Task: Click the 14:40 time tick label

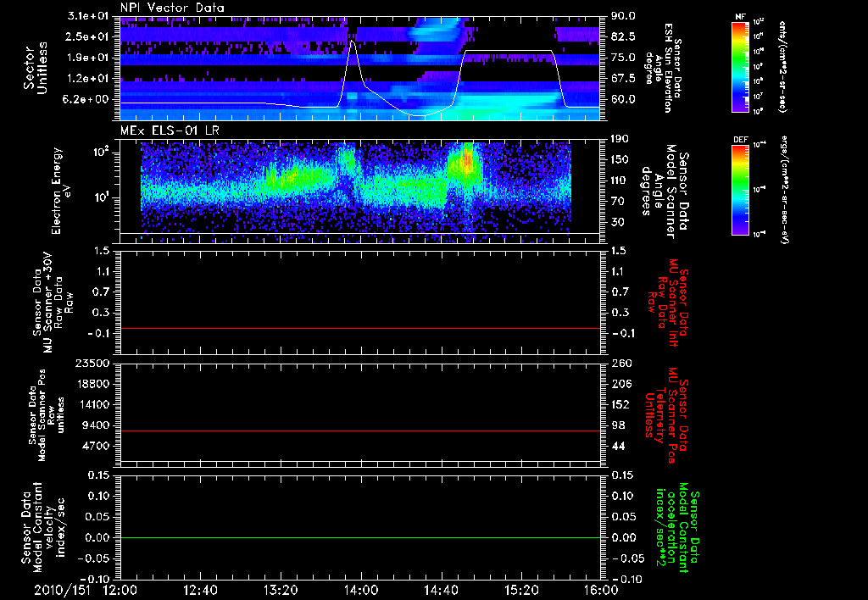Action: tap(441, 590)
